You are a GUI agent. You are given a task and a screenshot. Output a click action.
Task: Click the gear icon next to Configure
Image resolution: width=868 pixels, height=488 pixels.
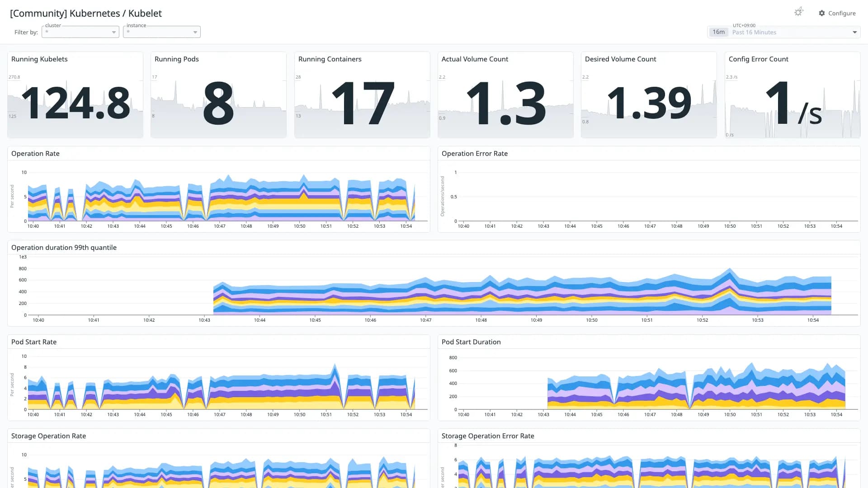pos(821,13)
